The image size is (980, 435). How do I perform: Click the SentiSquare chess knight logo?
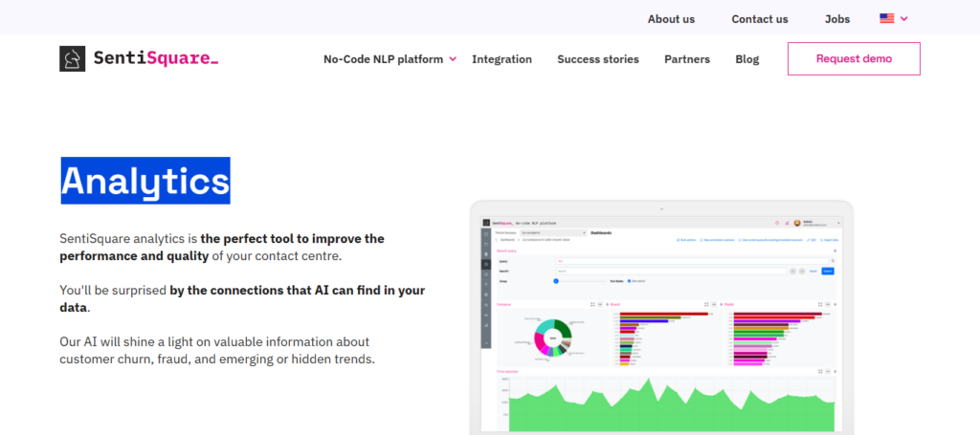click(x=73, y=58)
